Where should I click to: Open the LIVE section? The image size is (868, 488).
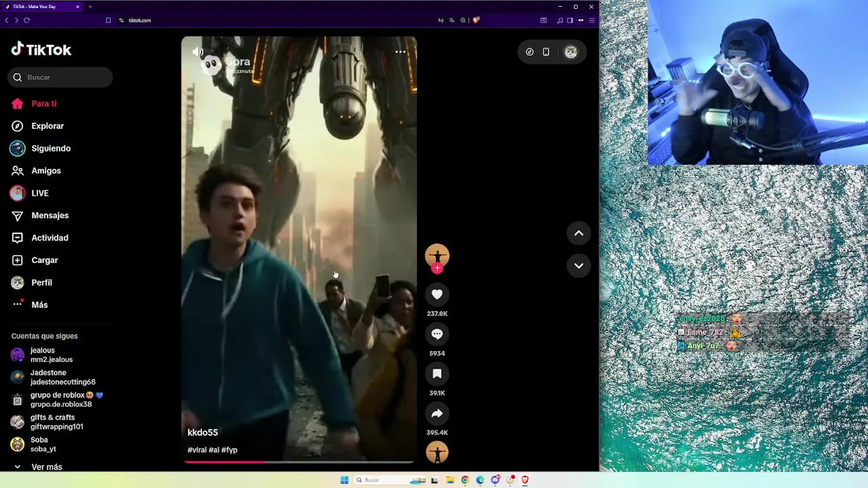(40, 193)
